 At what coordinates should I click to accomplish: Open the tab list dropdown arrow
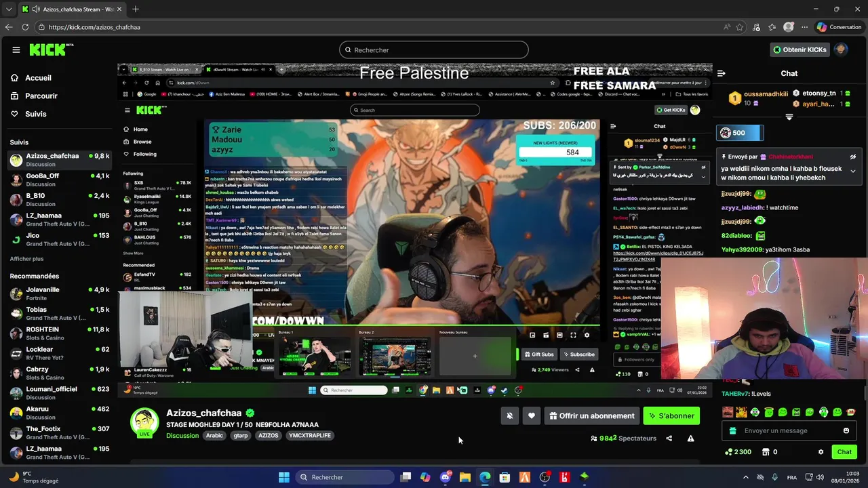(x=9, y=9)
